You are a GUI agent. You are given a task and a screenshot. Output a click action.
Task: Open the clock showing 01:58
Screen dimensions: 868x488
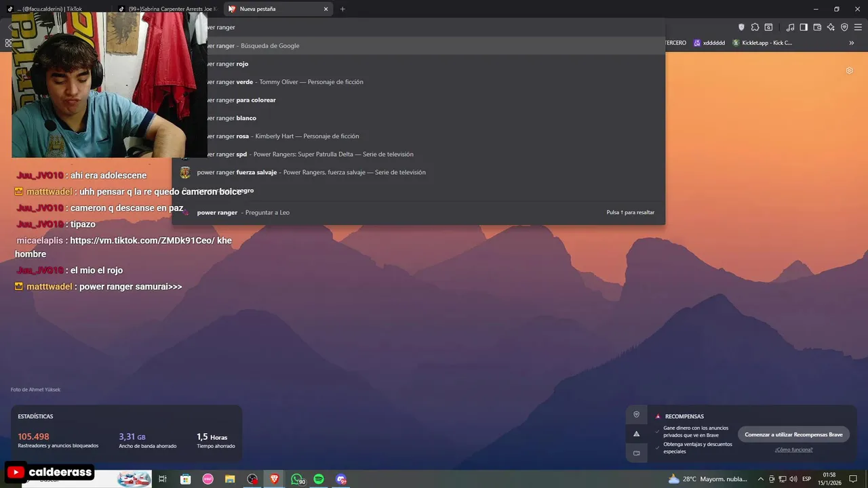(x=829, y=479)
